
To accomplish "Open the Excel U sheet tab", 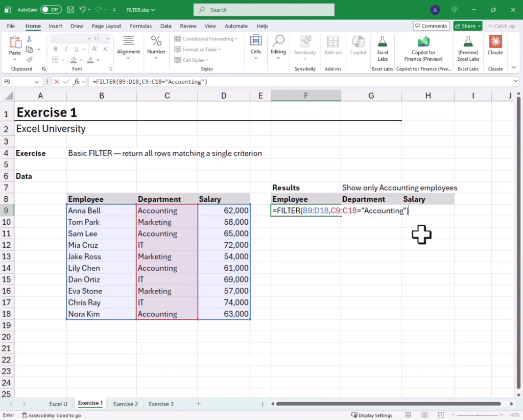I will pos(58,404).
